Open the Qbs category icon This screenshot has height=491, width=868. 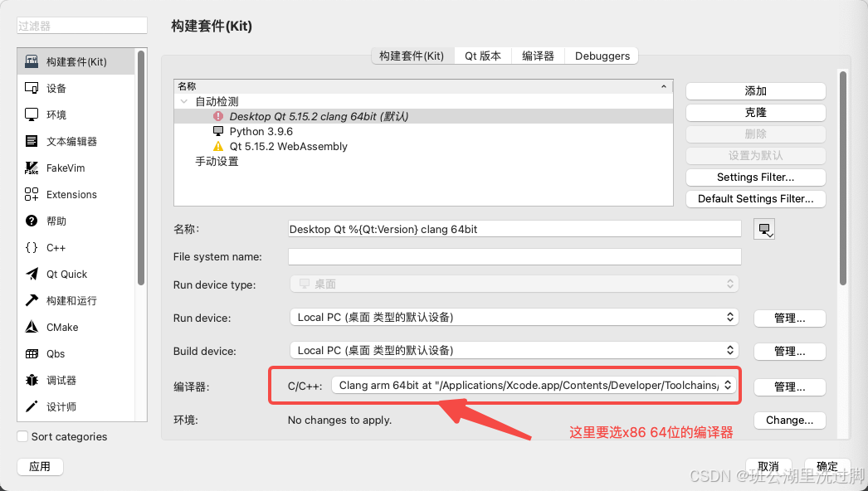tap(32, 353)
